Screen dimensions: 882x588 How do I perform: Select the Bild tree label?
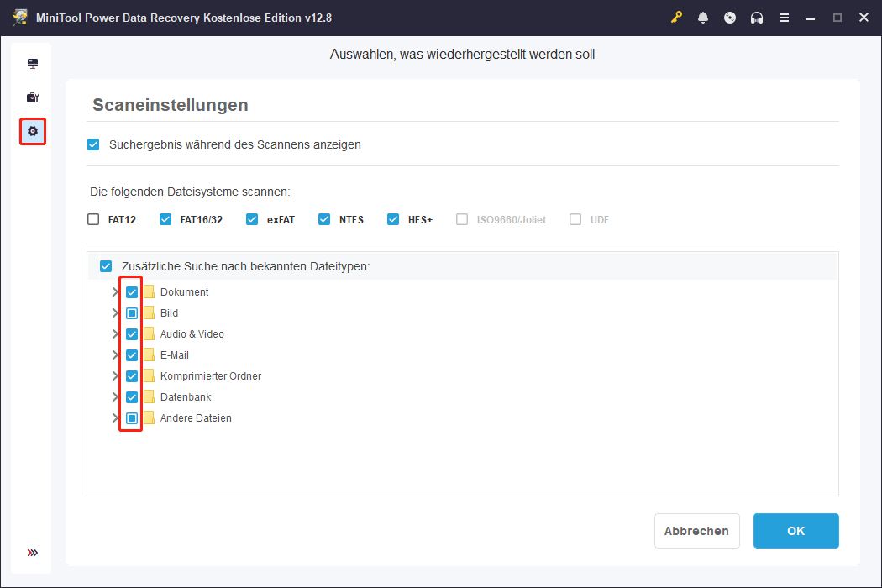pyautogui.click(x=170, y=312)
